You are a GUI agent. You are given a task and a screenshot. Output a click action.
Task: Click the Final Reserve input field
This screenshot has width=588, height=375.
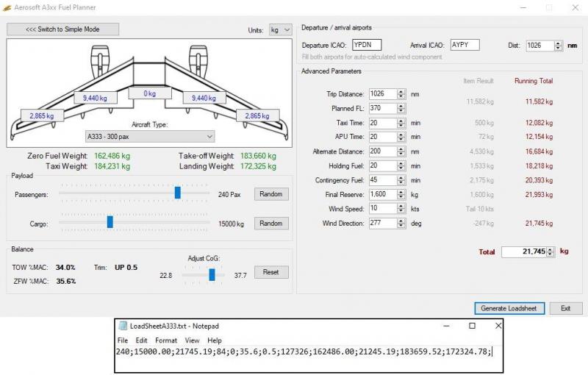pos(383,194)
